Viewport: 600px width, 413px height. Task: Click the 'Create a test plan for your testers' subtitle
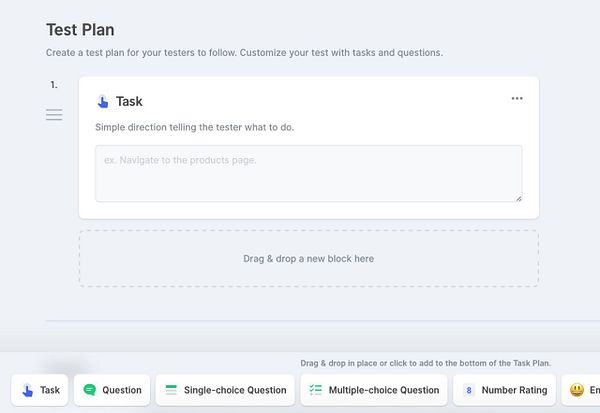pos(244,52)
